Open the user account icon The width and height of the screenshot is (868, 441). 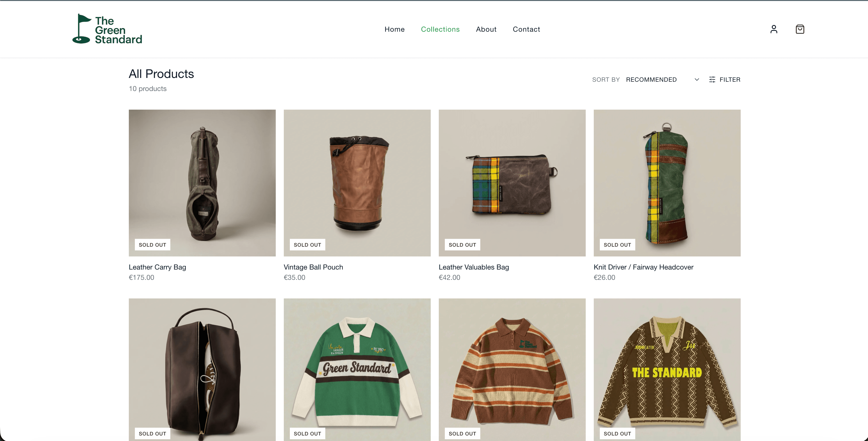774,29
